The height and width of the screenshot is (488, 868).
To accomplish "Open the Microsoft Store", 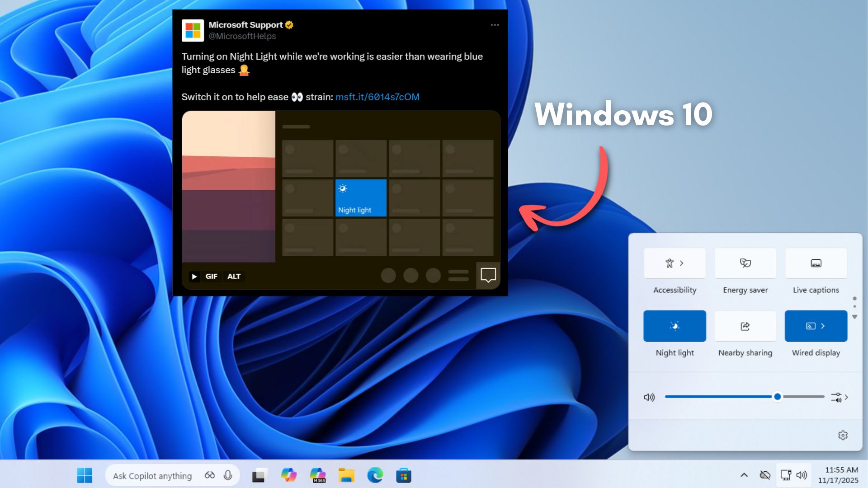I will point(404,475).
